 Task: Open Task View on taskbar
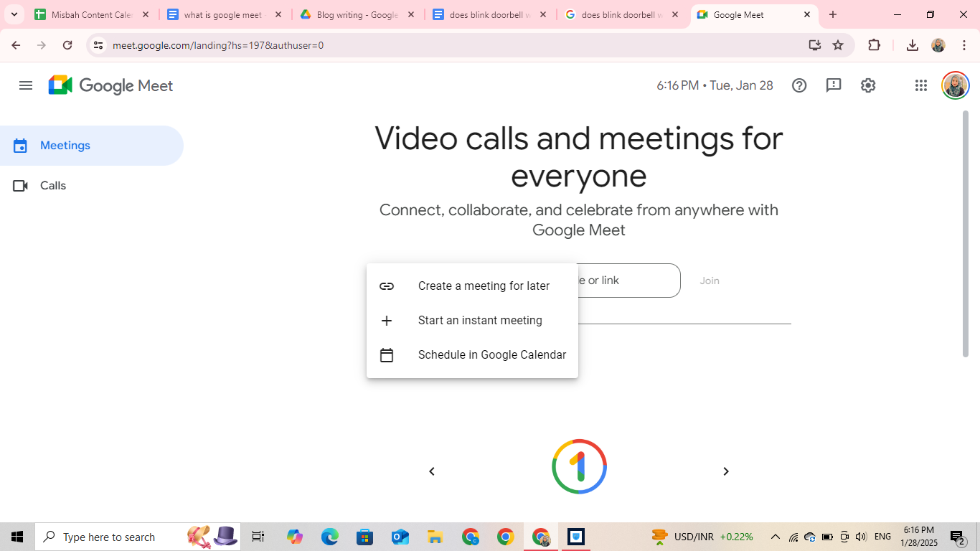point(258,537)
